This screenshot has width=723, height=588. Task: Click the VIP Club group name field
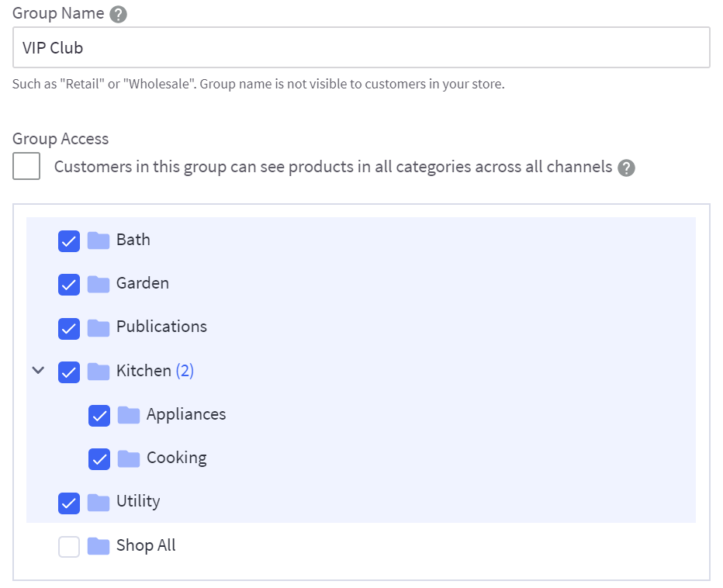pos(361,47)
